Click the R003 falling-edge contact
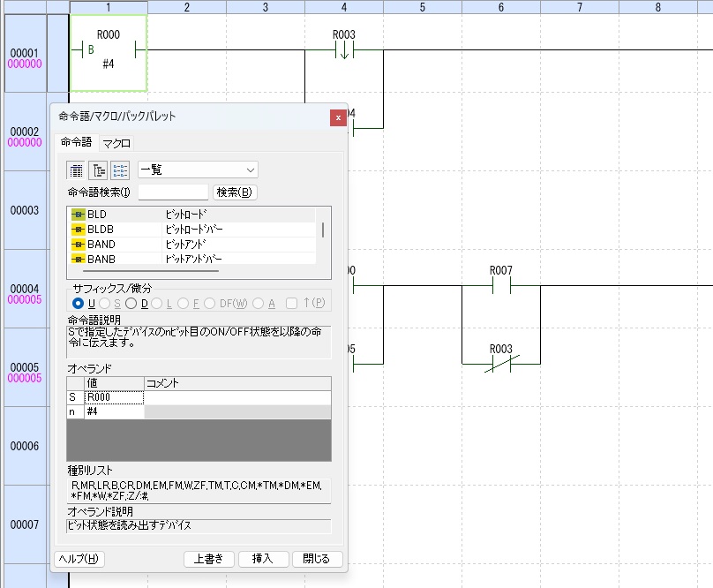Viewport: 713px width, 588px height. coord(343,50)
